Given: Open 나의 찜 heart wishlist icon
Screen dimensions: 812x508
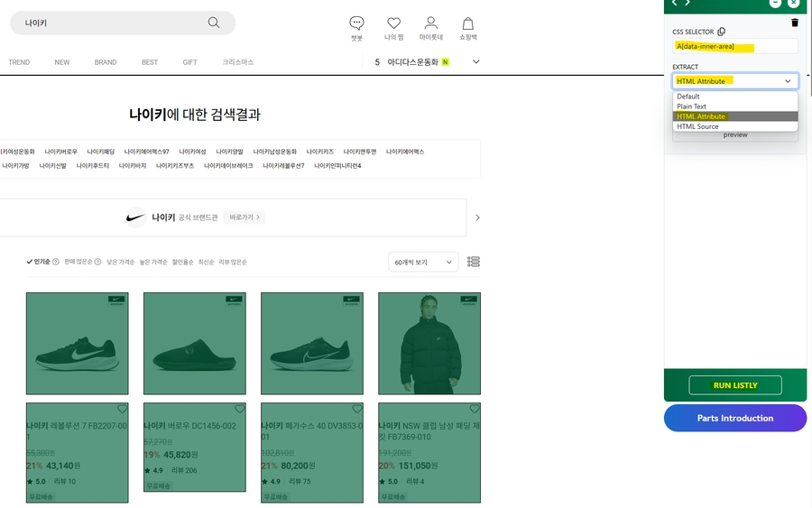Looking at the screenshot, I should (393, 23).
